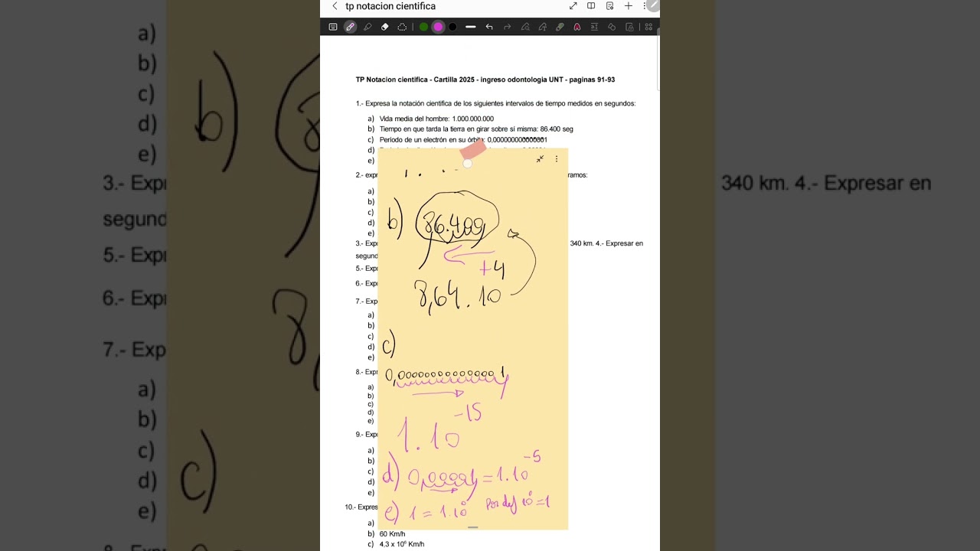The height and width of the screenshot is (551, 980).
Task: Select the Eraser tool
Action: pyautogui.click(x=385, y=27)
